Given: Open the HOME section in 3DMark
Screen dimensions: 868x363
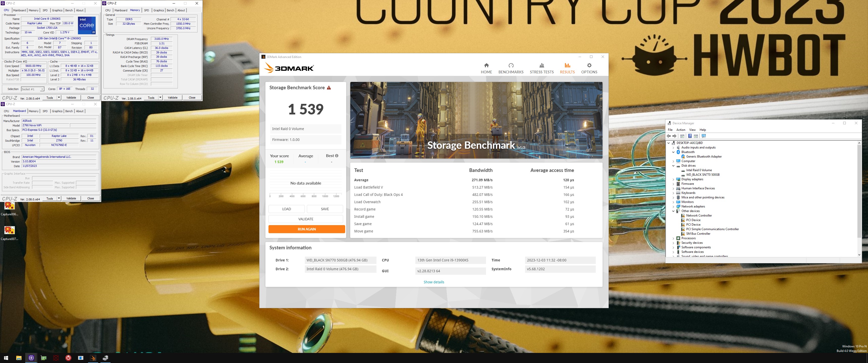Looking at the screenshot, I should tap(486, 68).
